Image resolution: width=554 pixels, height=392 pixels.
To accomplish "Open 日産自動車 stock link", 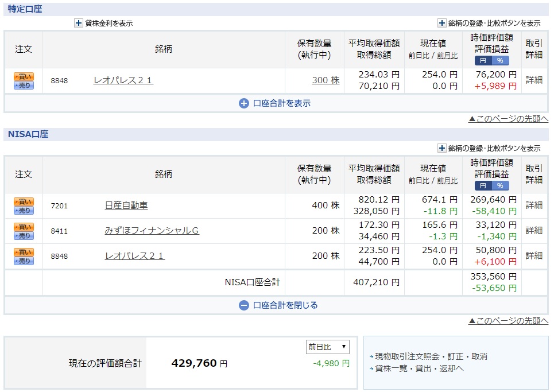I will pos(126,205).
